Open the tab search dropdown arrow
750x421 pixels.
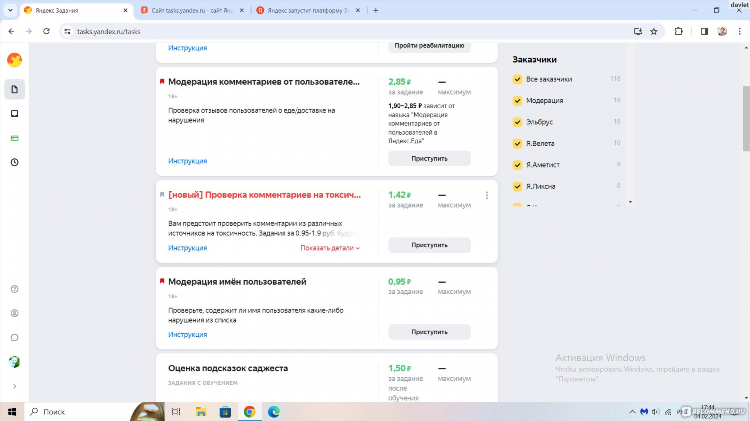10,10
